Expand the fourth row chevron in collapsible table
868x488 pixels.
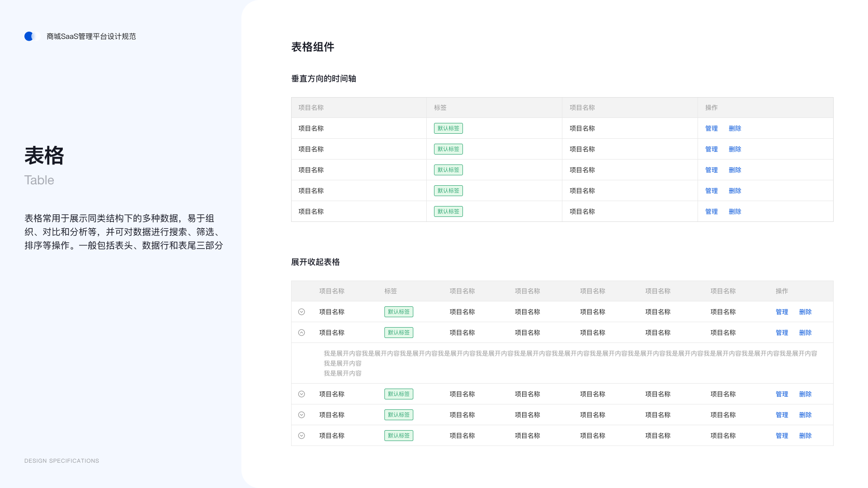[301, 414]
